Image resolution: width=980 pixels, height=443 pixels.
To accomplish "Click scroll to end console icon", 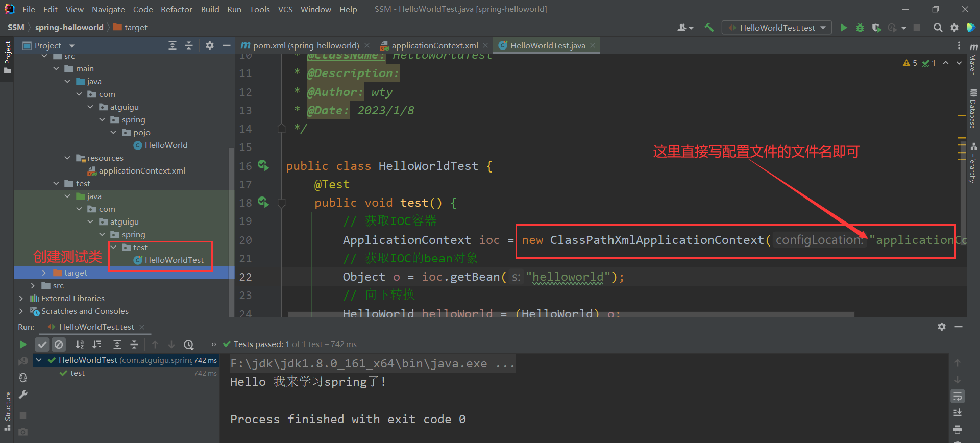I will 958,412.
